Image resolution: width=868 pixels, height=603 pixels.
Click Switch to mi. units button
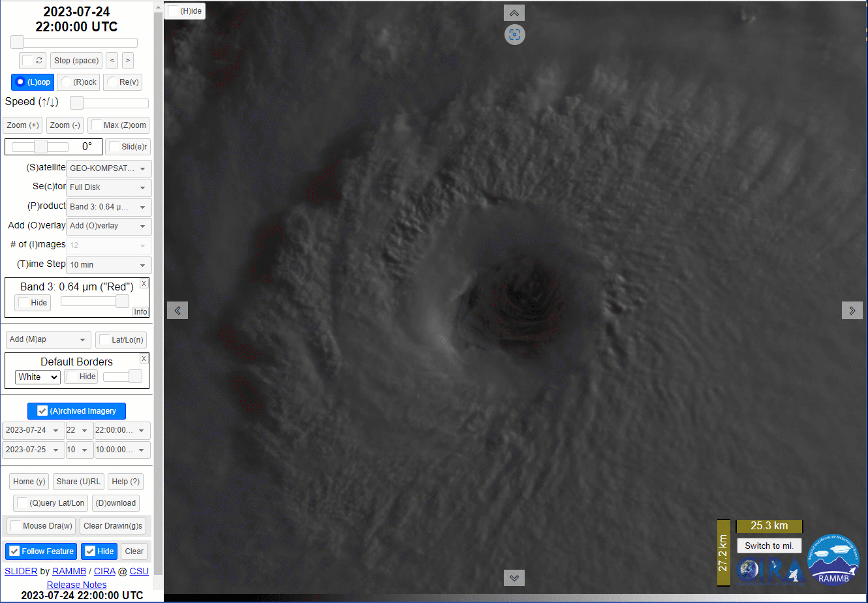(769, 546)
